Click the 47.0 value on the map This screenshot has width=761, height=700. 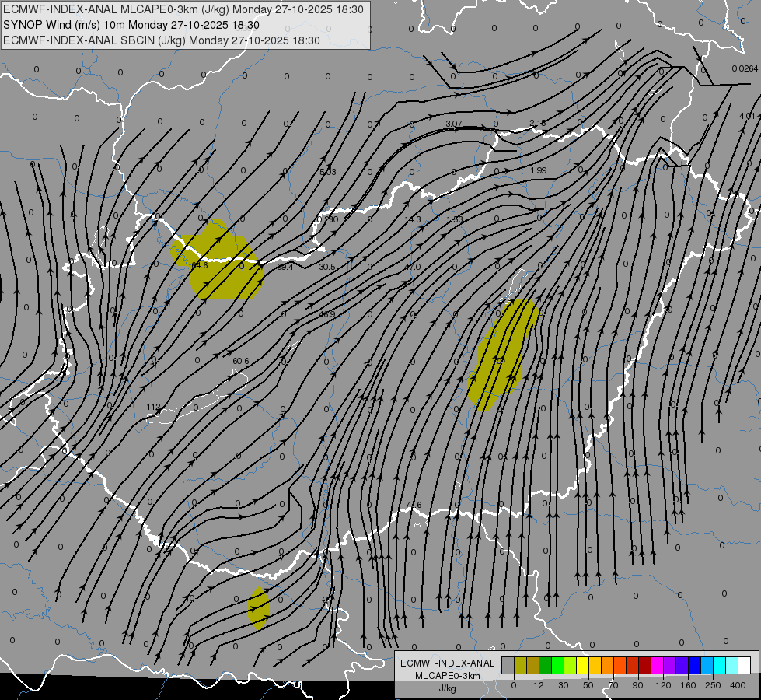click(413, 267)
